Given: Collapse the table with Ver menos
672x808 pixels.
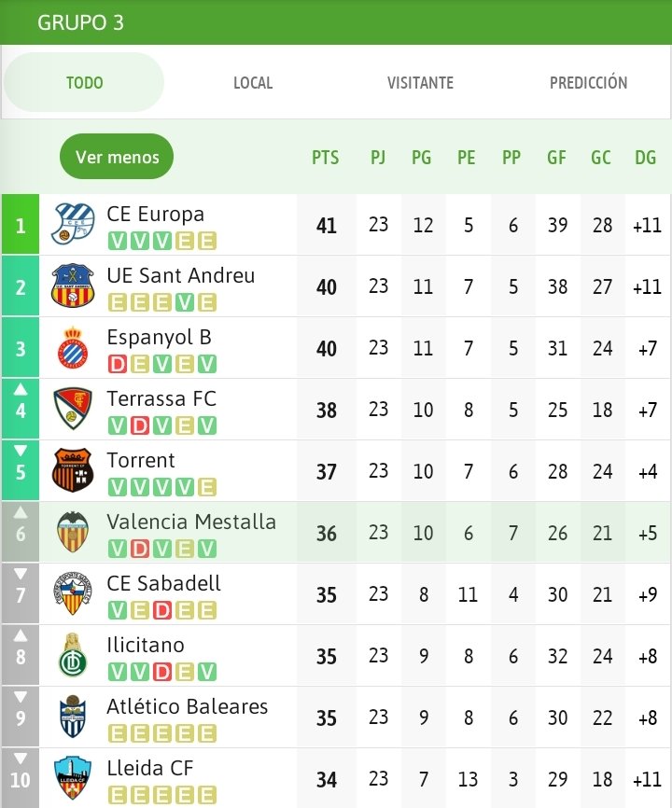Looking at the screenshot, I should pyautogui.click(x=117, y=157).
